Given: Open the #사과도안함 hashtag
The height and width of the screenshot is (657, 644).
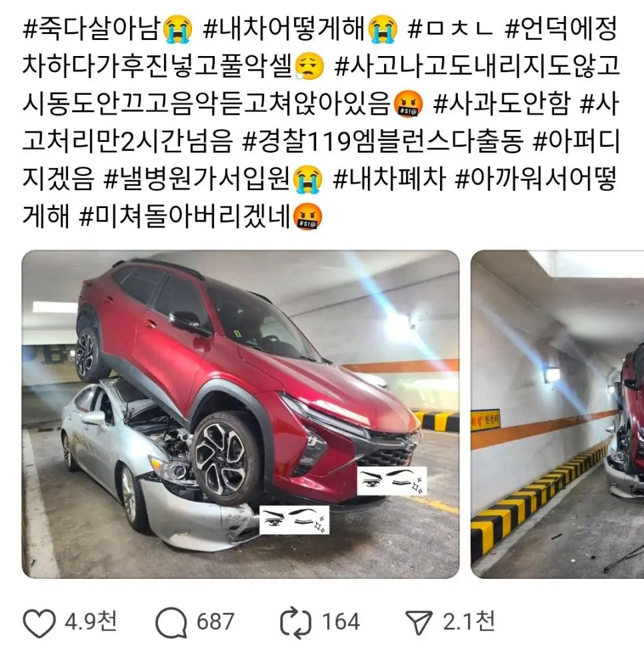Looking at the screenshot, I should click(501, 104).
